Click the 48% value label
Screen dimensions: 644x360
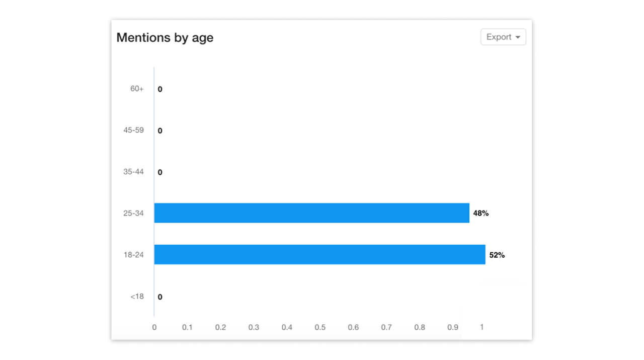click(481, 213)
